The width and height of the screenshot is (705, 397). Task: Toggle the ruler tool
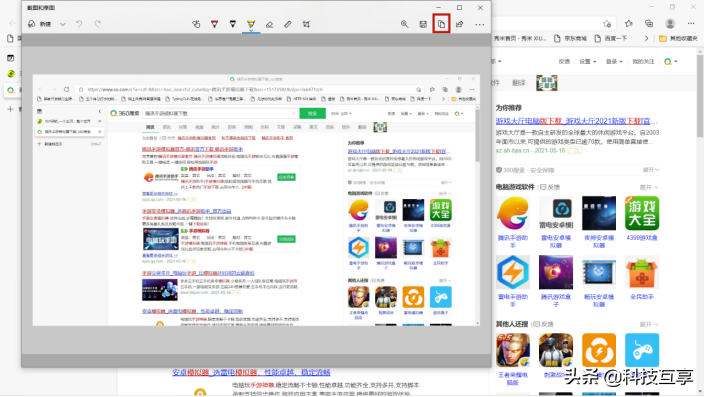tap(288, 24)
